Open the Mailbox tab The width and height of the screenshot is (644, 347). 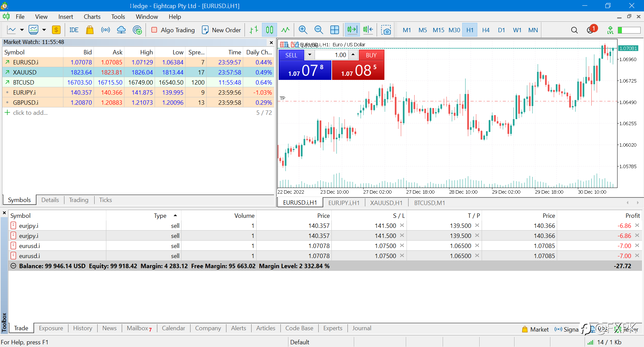139,328
